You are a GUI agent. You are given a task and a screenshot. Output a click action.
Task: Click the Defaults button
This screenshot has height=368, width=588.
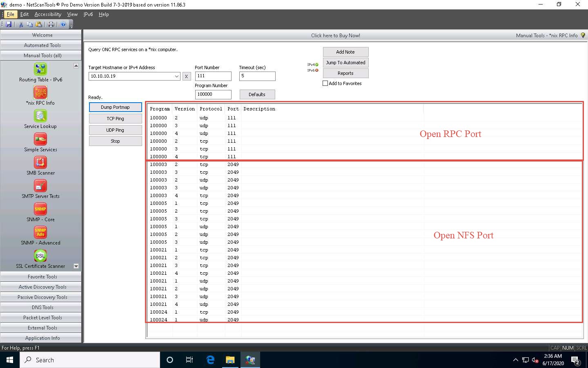[x=257, y=94]
